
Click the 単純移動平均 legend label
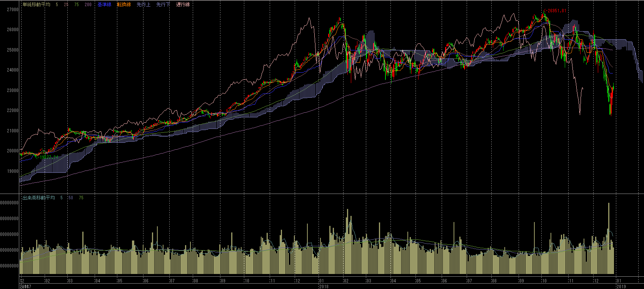36,5
